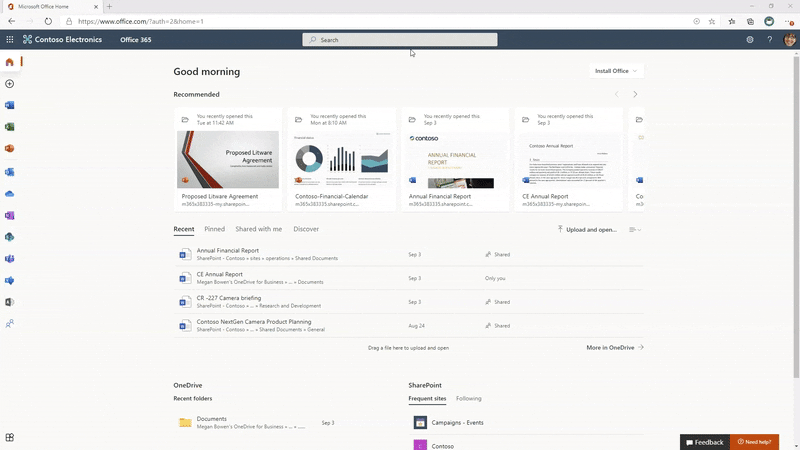Click the Search box
This screenshot has height=450, width=800.
tap(399, 40)
